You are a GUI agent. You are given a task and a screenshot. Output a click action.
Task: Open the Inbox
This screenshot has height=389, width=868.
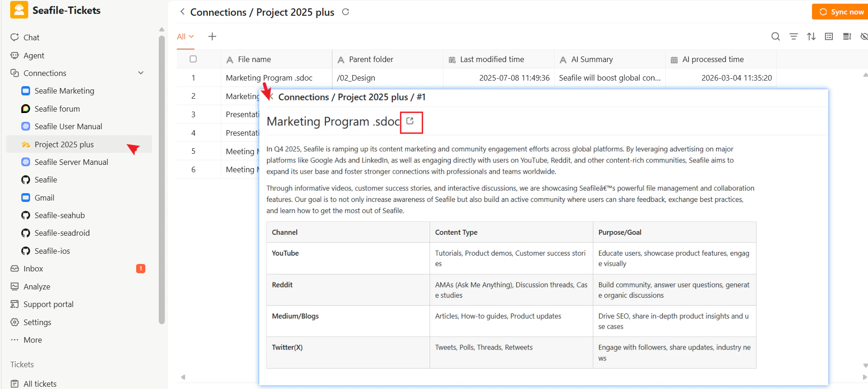point(33,269)
